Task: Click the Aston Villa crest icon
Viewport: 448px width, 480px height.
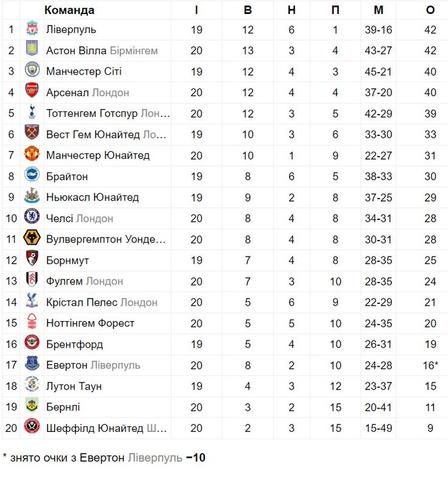Action: click(32, 48)
